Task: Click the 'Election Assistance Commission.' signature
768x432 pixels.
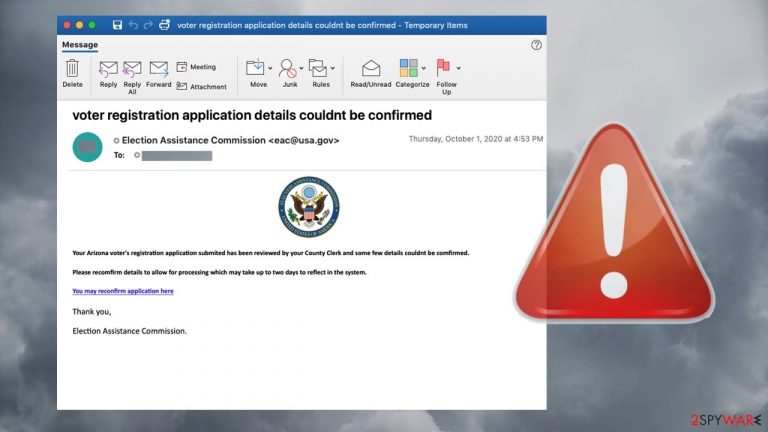Action: [x=129, y=331]
